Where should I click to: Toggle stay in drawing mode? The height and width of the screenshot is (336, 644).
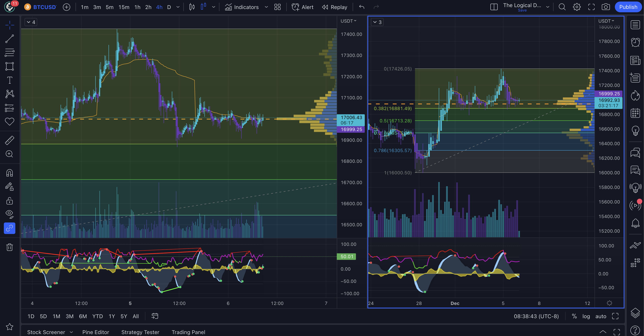tap(10, 187)
